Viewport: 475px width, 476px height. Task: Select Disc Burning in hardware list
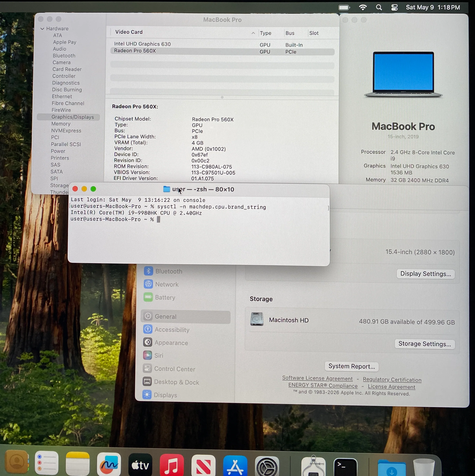coord(67,90)
